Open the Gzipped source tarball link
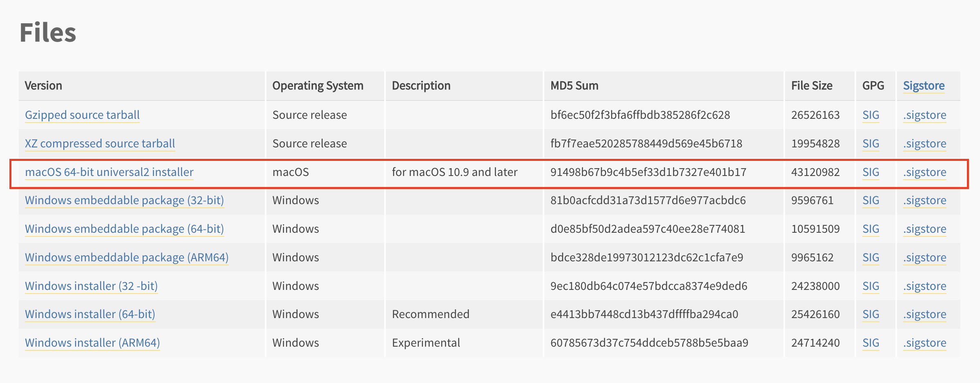This screenshot has height=383, width=980. (82, 115)
